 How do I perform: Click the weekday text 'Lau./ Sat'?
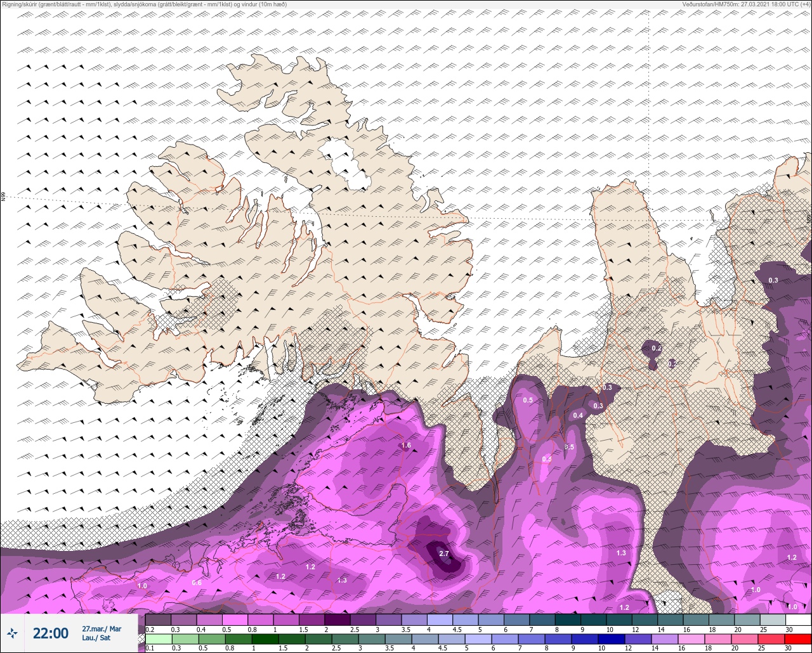point(96,638)
